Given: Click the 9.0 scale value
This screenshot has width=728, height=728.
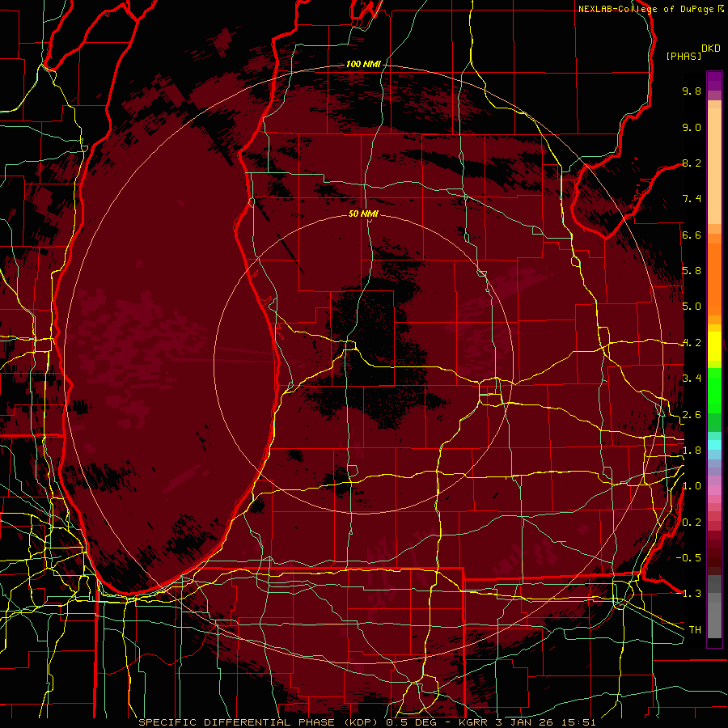Looking at the screenshot, I should tap(692, 127).
